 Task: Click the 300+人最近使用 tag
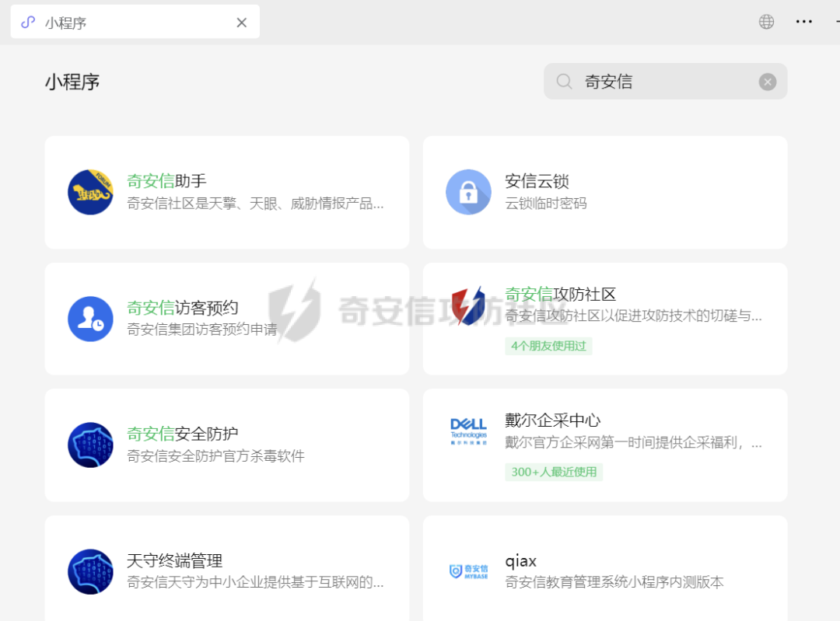(554, 472)
